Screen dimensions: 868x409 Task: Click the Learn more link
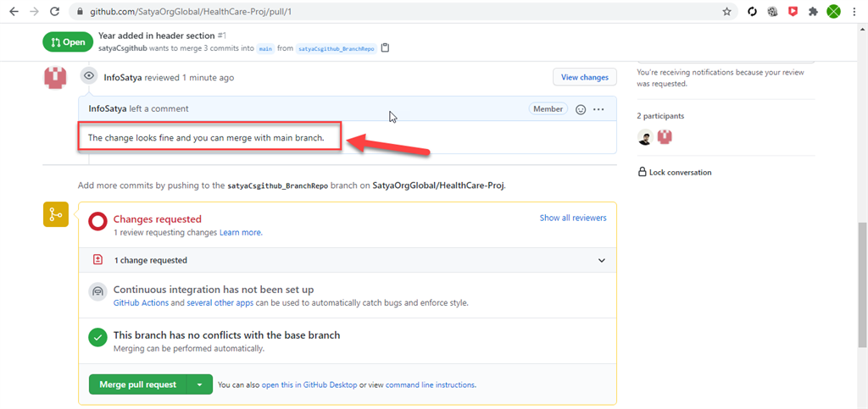tap(241, 232)
